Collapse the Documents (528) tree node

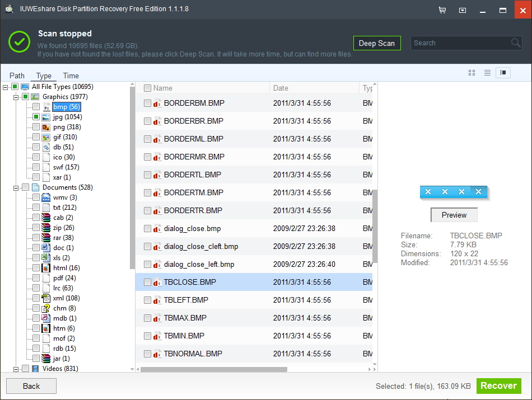point(16,187)
